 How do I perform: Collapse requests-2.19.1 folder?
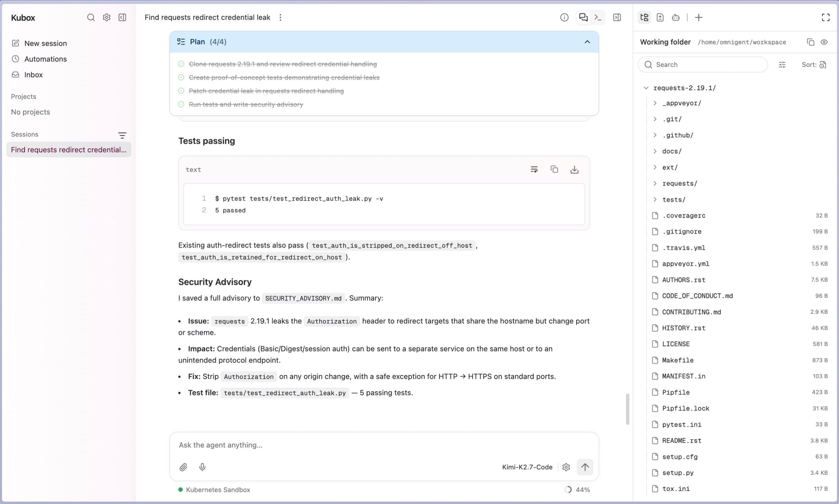[x=646, y=88]
